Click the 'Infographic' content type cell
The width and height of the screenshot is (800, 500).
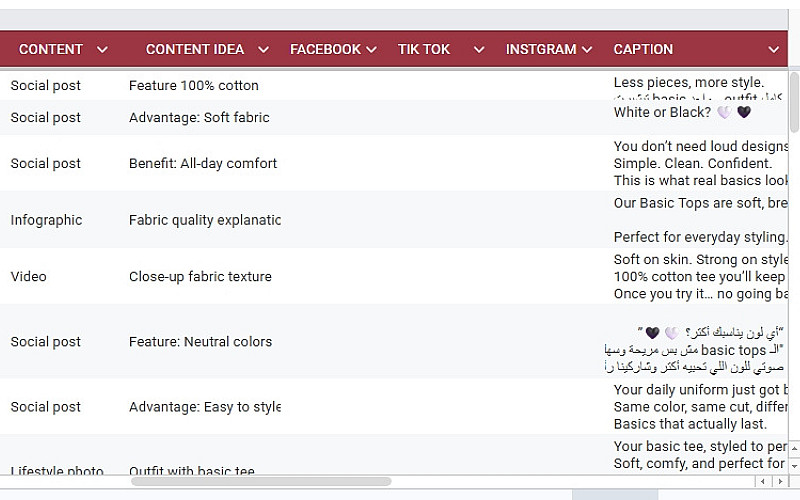(x=46, y=220)
